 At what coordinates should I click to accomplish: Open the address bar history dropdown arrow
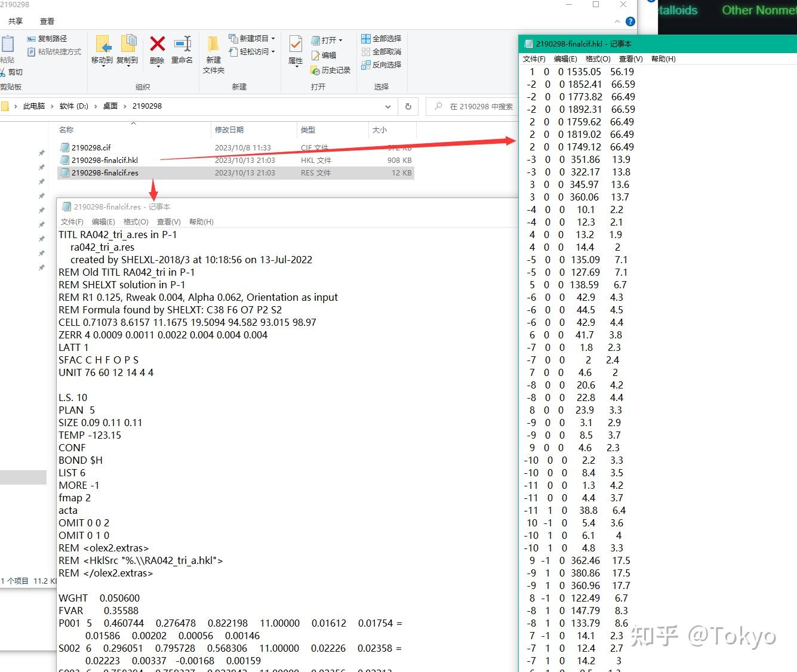(x=388, y=107)
